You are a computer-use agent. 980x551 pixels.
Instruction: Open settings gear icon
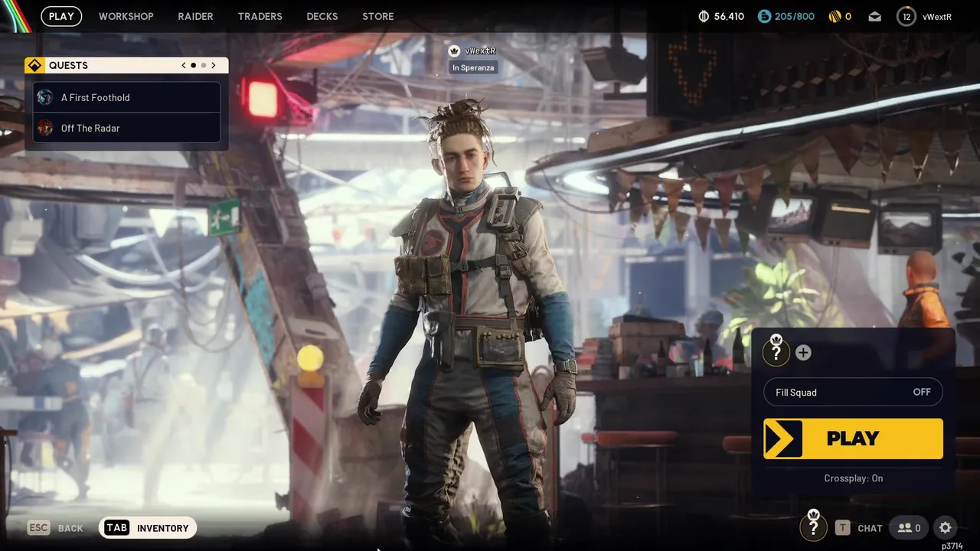(x=946, y=528)
